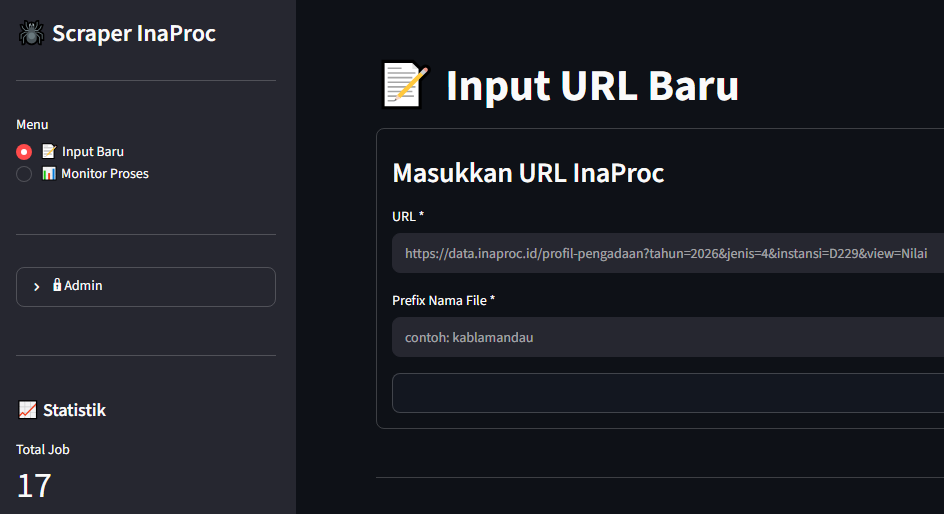Viewport: 944px width, 514px height.
Task: Click the bar chart icon beside Monitor Proses
Action: pos(49,173)
